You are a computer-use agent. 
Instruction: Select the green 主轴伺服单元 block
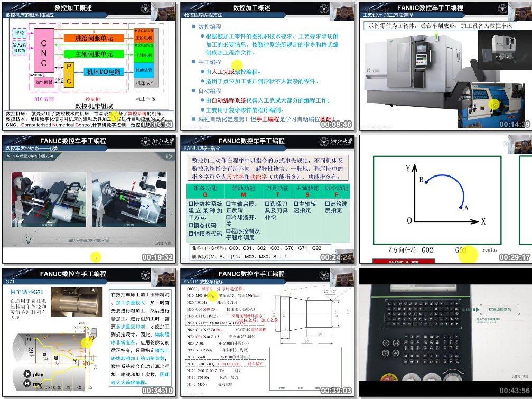94,54
